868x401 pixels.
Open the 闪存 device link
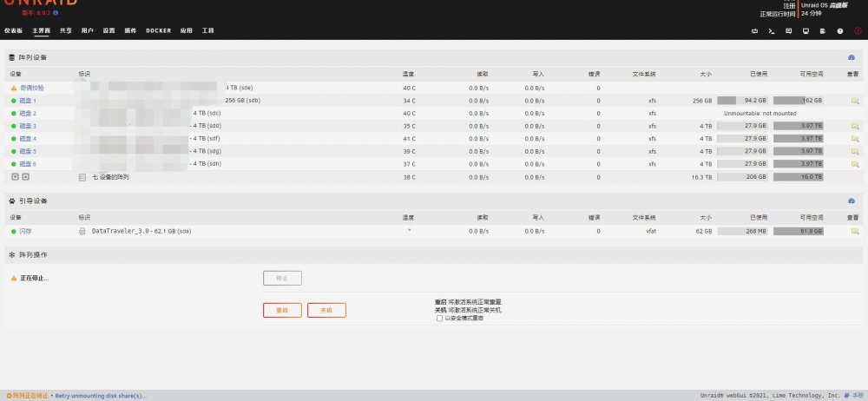tap(25, 231)
